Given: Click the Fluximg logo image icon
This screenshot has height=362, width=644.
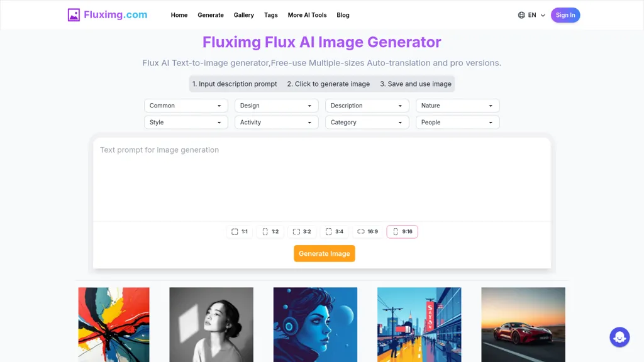Looking at the screenshot, I should coord(74,15).
